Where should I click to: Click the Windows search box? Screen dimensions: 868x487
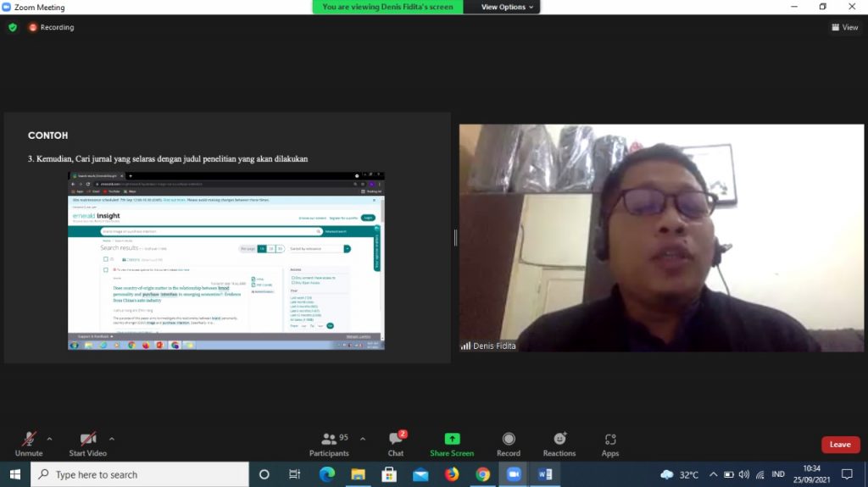pyautogui.click(x=140, y=474)
